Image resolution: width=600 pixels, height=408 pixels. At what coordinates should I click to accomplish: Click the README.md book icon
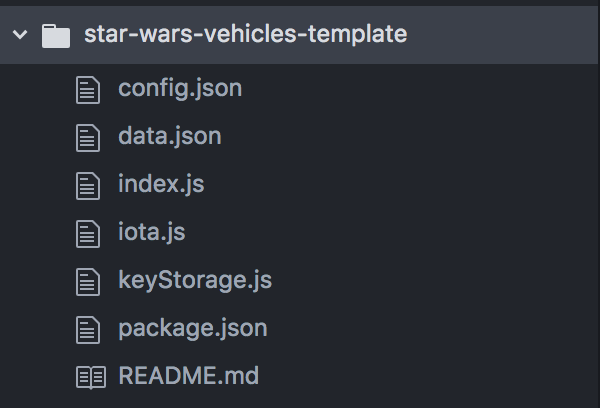tap(91, 377)
